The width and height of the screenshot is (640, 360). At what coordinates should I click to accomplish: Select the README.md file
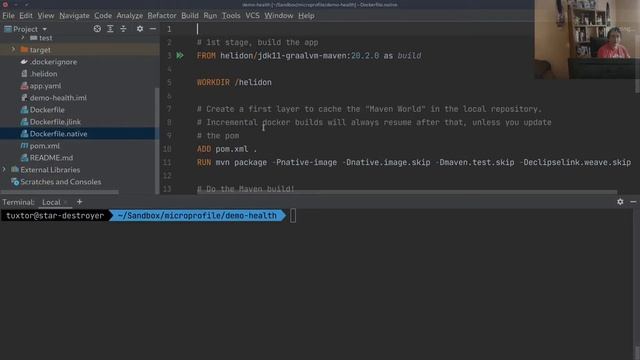tap(51, 158)
